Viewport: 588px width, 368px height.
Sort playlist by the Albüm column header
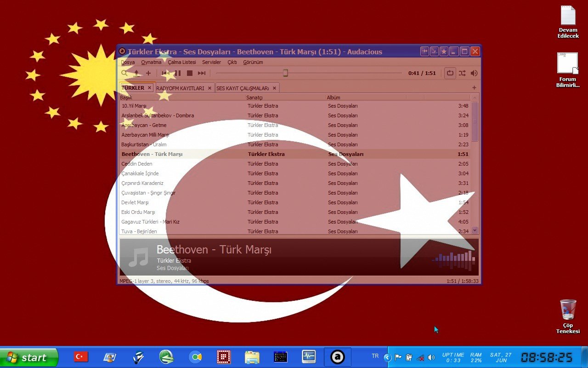tap(366, 98)
